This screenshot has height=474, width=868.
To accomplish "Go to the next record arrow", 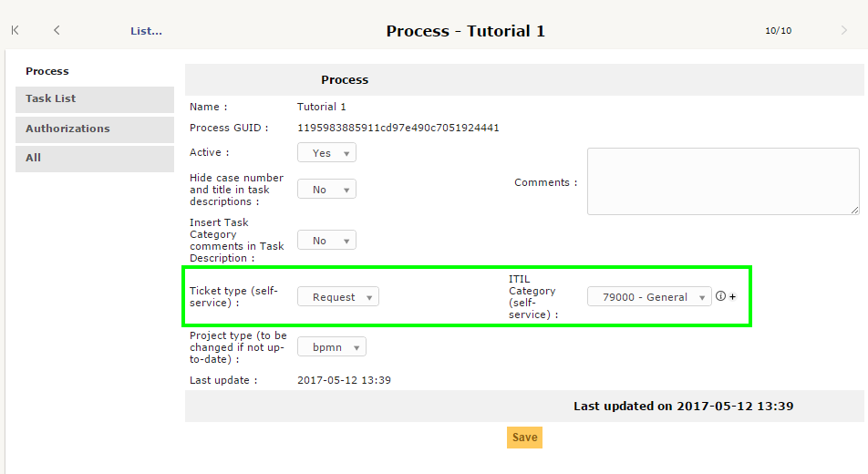I will point(843,30).
